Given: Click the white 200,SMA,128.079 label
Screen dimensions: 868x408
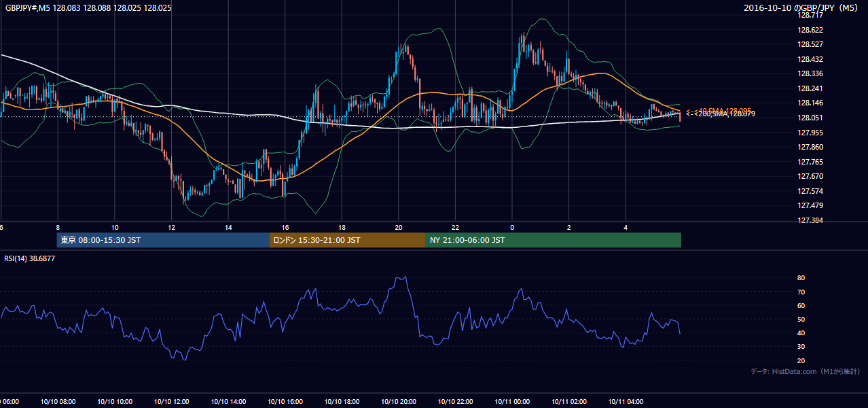Looking at the screenshot, I should coord(720,114).
